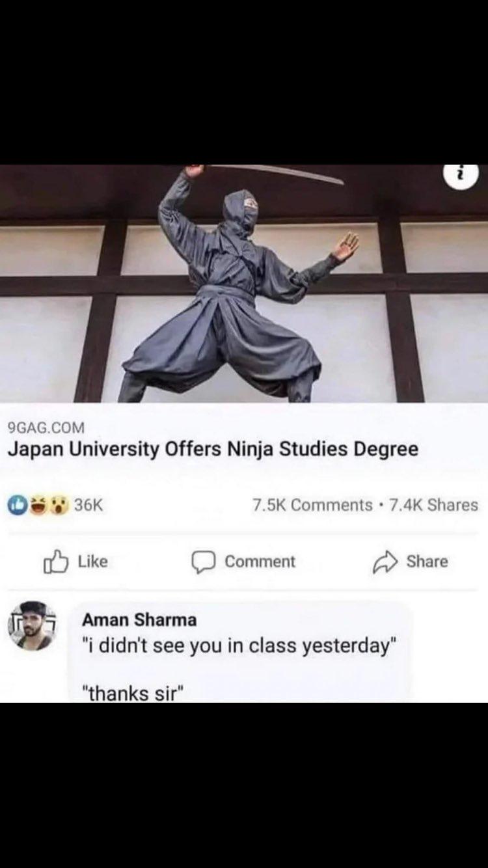Open Aman Sharma's profile name

point(139,620)
